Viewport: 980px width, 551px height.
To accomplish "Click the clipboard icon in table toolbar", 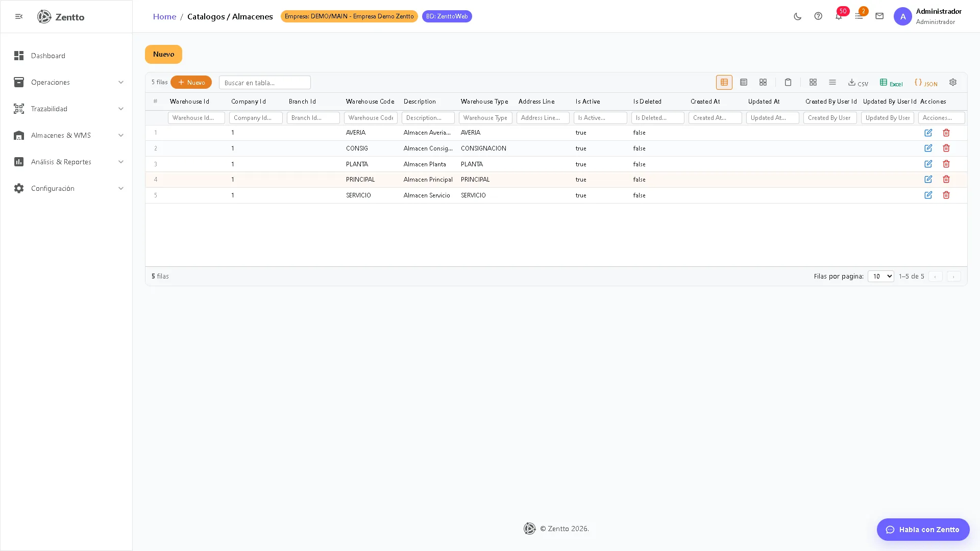I will pos(788,82).
